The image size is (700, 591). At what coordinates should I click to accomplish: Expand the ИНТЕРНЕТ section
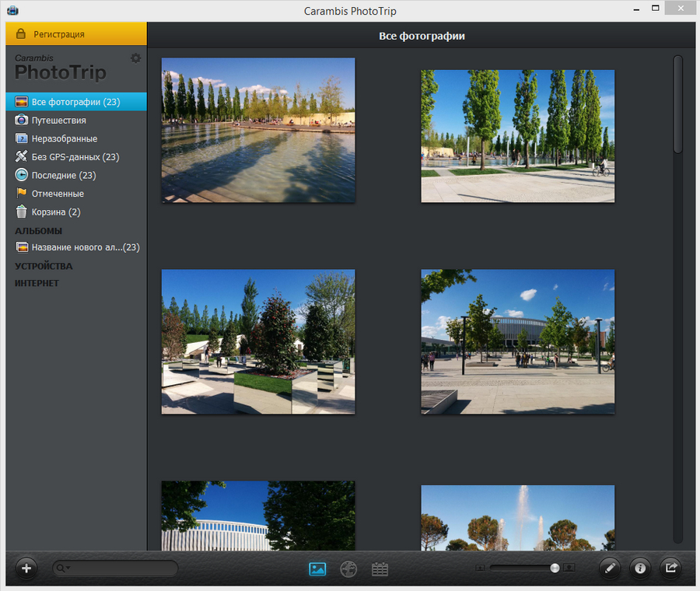pyautogui.click(x=37, y=283)
